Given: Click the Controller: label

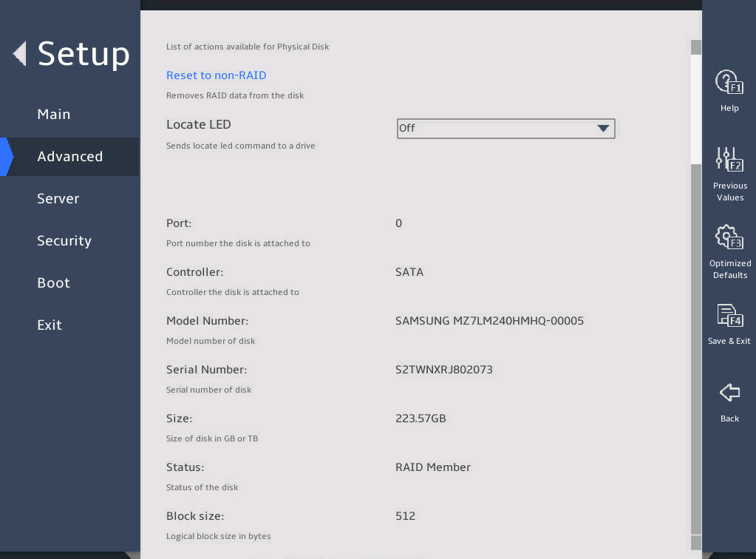Looking at the screenshot, I should 195,272.
